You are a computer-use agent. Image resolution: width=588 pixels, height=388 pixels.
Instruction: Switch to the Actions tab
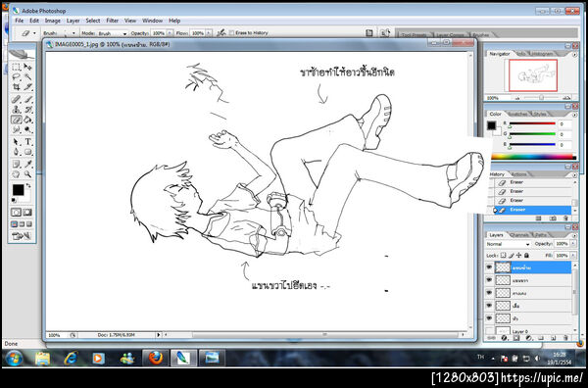(519, 174)
